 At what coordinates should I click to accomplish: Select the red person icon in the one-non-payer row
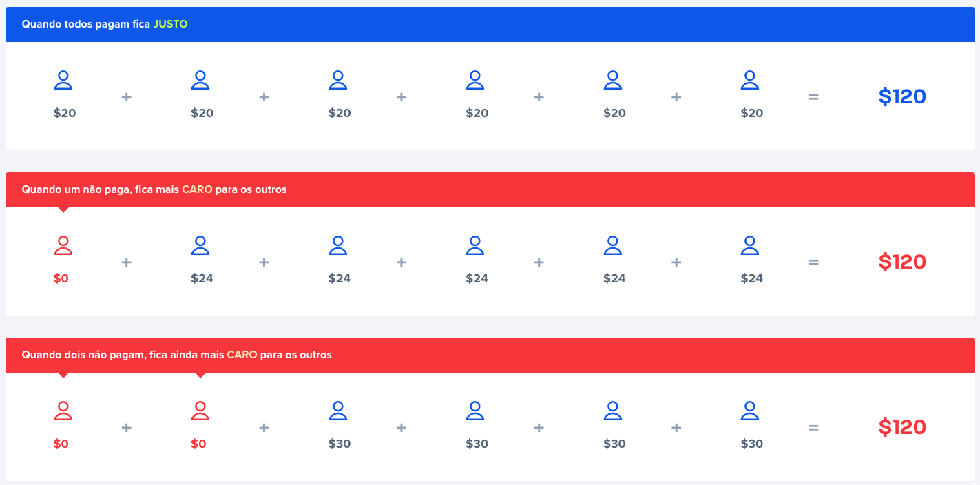click(x=63, y=246)
